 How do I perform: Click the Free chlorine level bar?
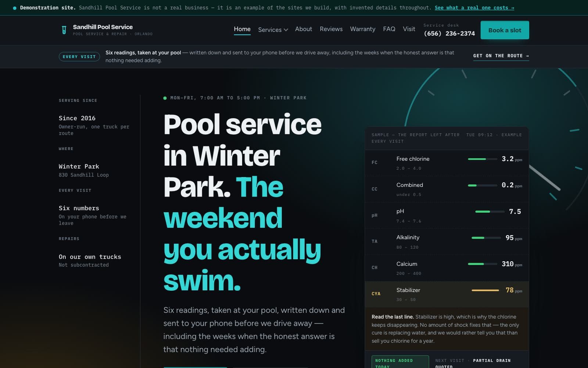(x=483, y=159)
